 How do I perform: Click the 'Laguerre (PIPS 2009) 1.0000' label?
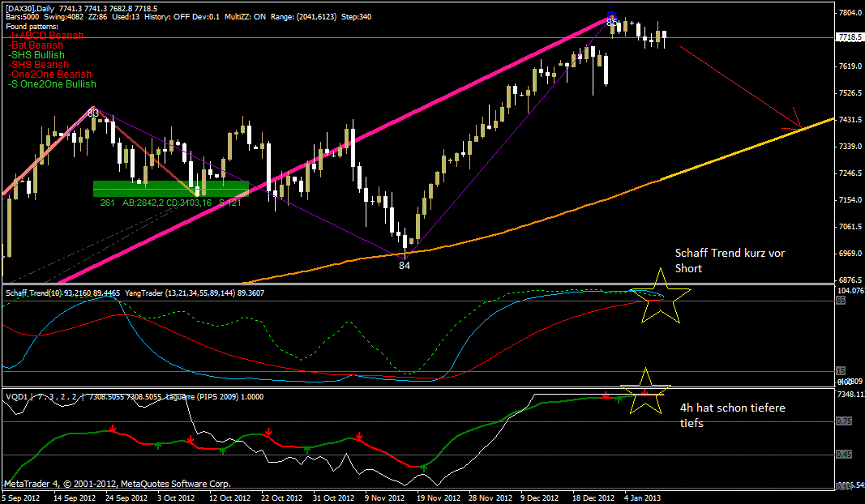pyautogui.click(x=215, y=397)
